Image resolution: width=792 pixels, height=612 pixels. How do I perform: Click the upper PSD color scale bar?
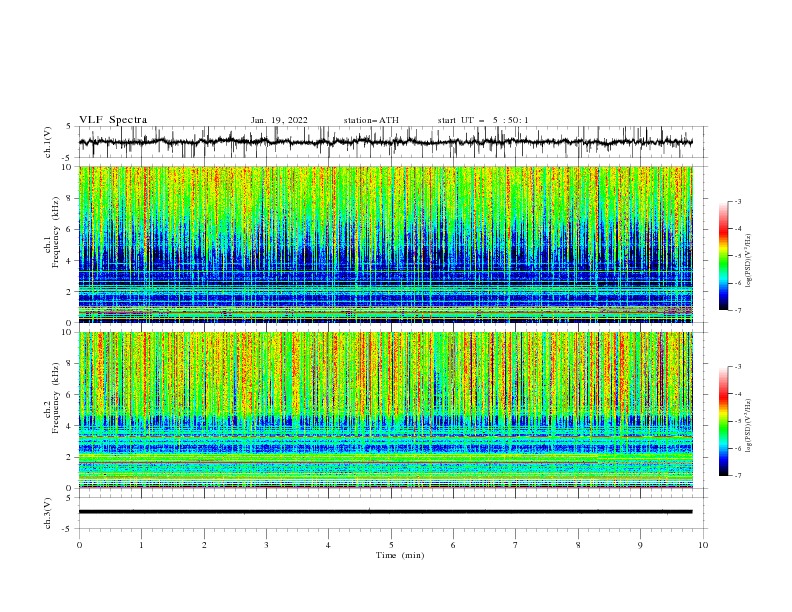[724, 256]
